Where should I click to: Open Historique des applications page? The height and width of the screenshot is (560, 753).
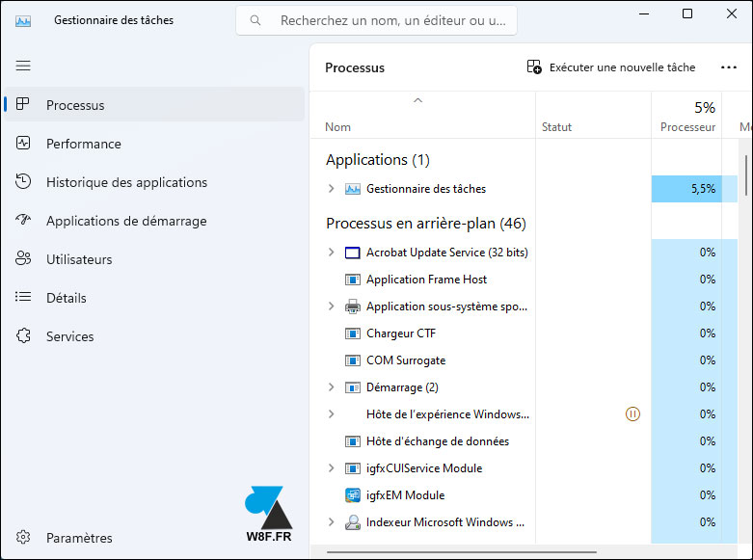pos(154,181)
